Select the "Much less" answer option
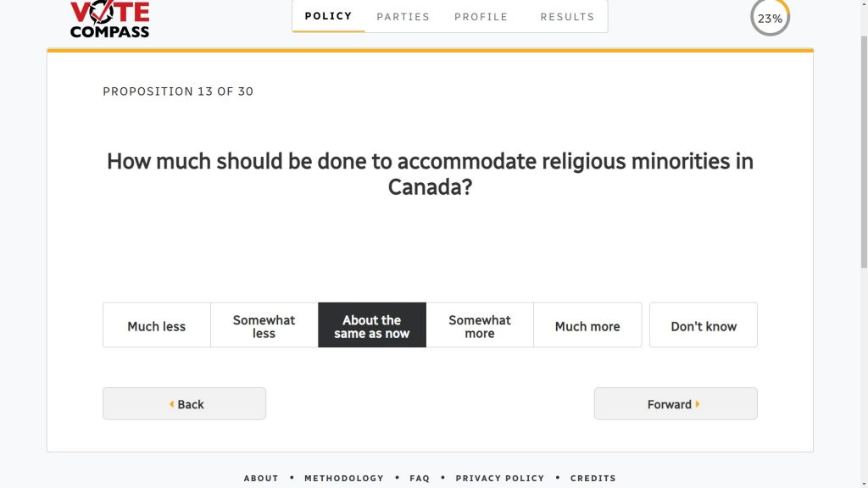 (157, 325)
